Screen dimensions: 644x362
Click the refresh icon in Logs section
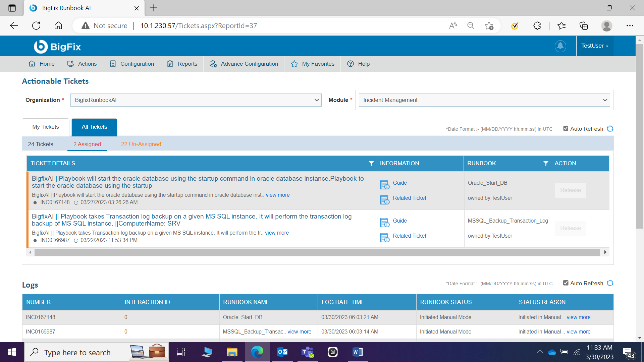(x=610, y=283)
